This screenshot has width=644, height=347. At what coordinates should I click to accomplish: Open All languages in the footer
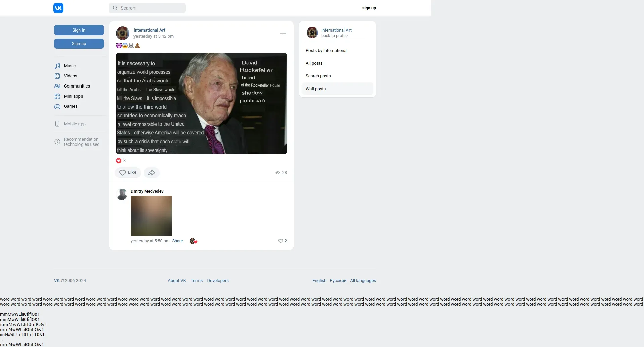363,281
